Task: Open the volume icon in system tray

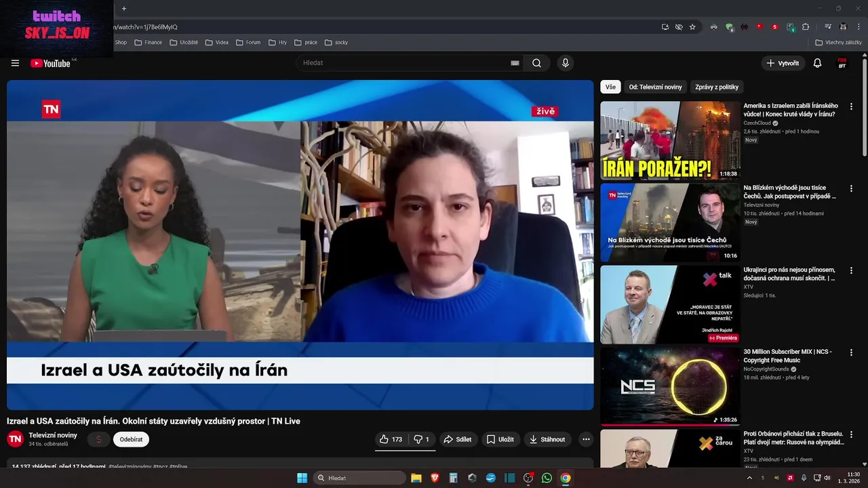Action: pos(827,478)
